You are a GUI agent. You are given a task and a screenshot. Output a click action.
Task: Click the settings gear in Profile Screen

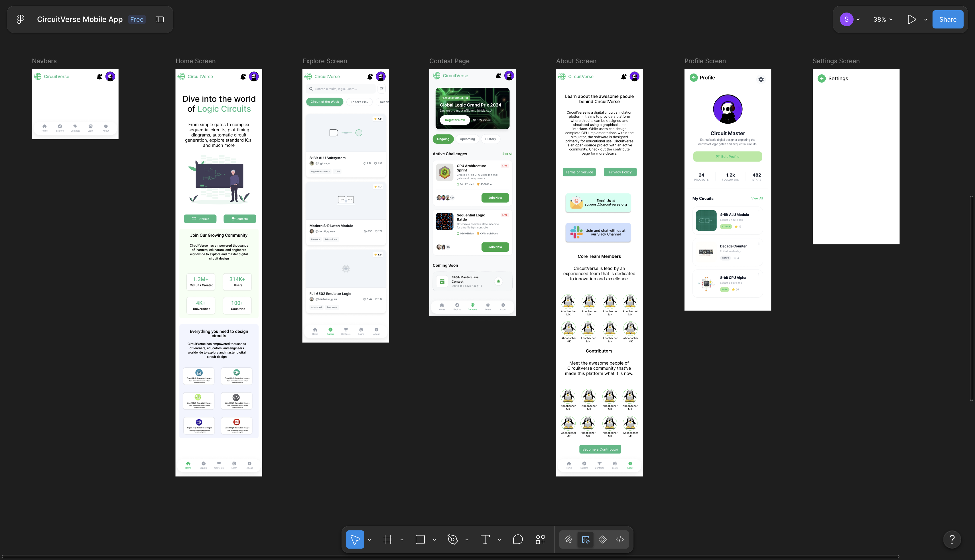coord(761,79)
